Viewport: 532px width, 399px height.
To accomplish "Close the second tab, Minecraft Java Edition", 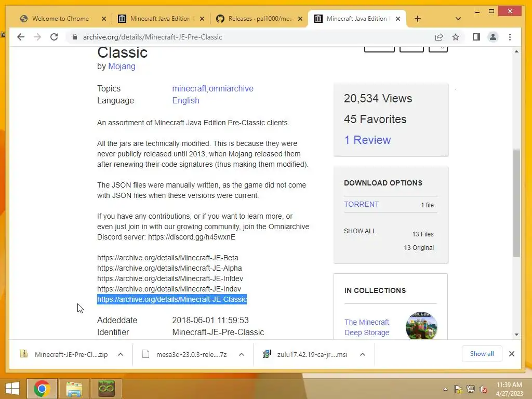I will (202, 19).
